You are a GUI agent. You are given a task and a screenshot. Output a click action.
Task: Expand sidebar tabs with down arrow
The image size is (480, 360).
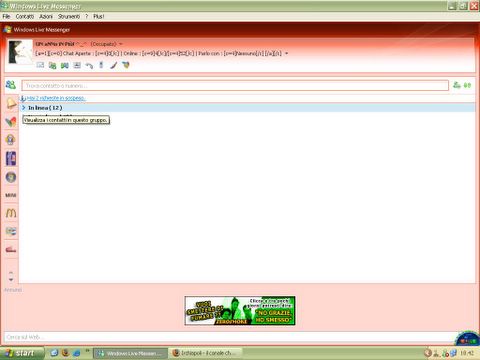tap(11, 280)
